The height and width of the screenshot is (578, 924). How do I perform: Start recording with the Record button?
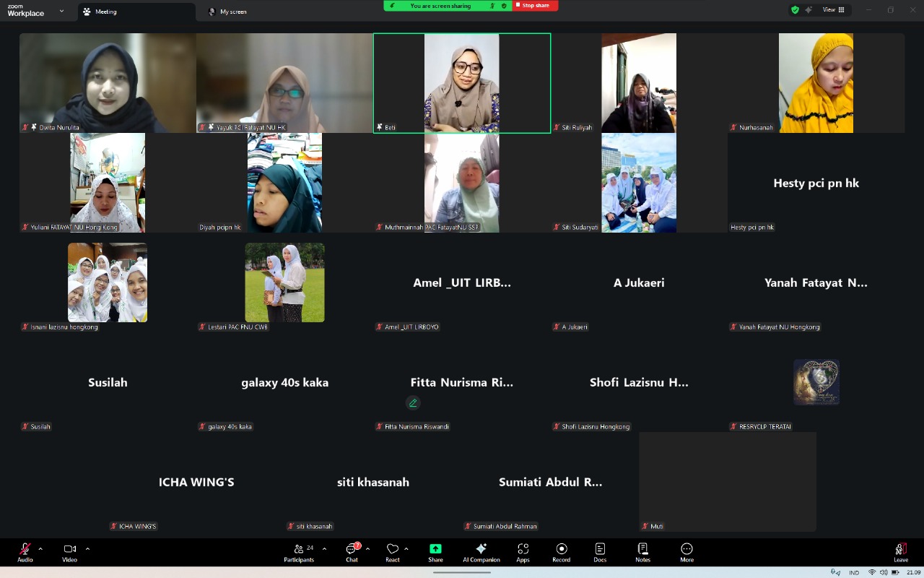click(x=561, y=552)
